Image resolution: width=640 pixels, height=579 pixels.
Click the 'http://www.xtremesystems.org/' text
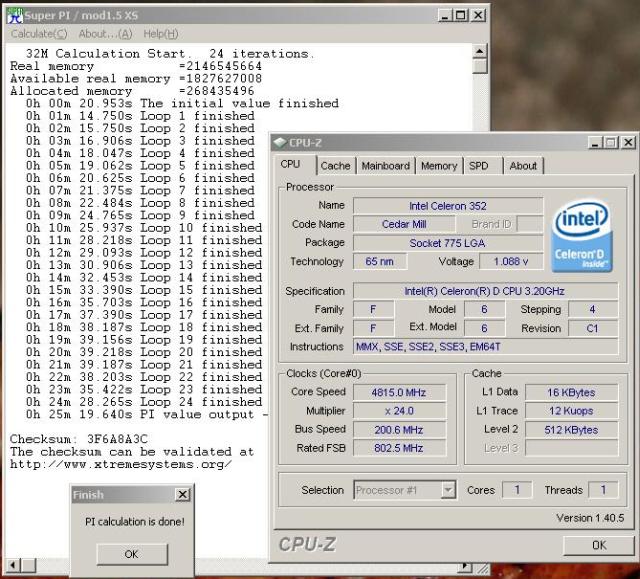(x=121, y=464)
